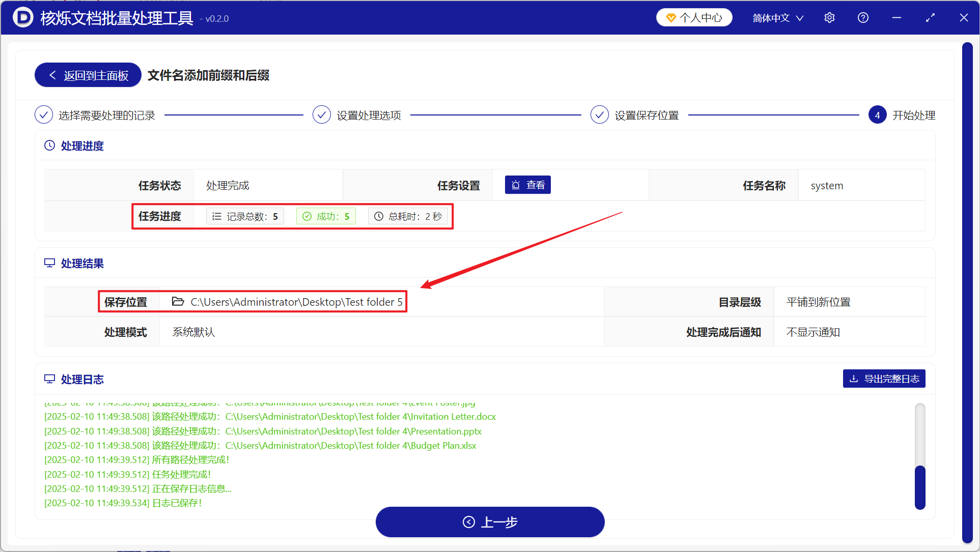Return to main panel via 返回到主面板

tap(88, 75)
